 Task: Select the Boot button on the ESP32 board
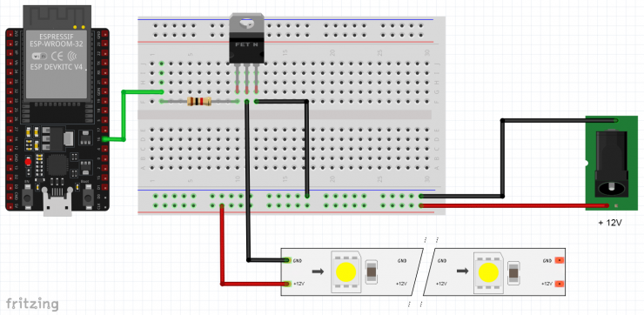pos(88,198)
